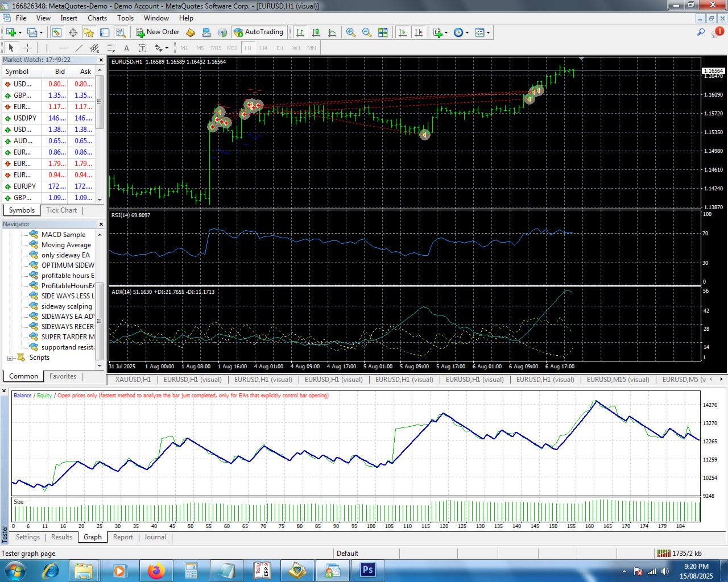Zoom out on the chart
The width and height of the screenshot is (728, 582).
367,32
